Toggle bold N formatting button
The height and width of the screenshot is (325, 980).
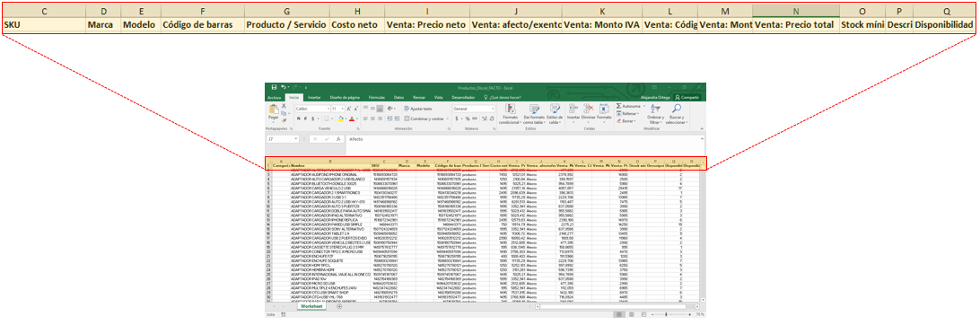pos(298,119)
